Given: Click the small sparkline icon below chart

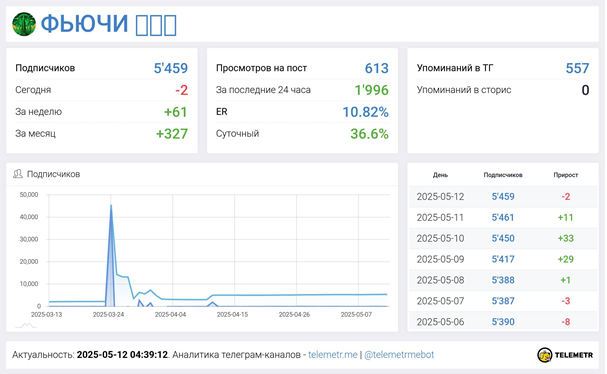Looking at the screenshot, I should coord(26,325).
